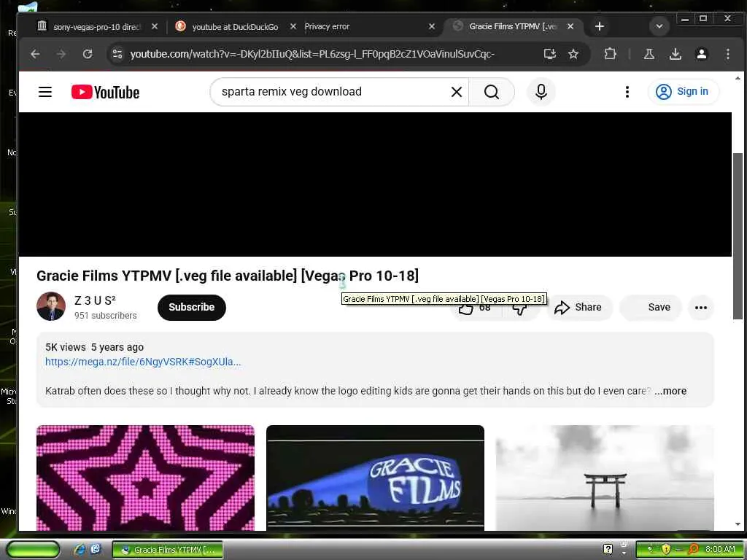
Task: Install app icon in the address bar
Action: tap(550, 54)
